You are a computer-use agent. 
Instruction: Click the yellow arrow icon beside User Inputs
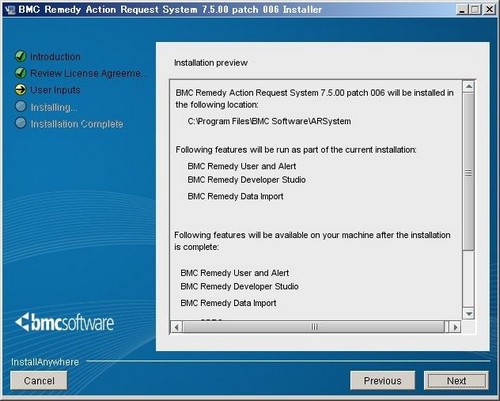coord(21,89)
